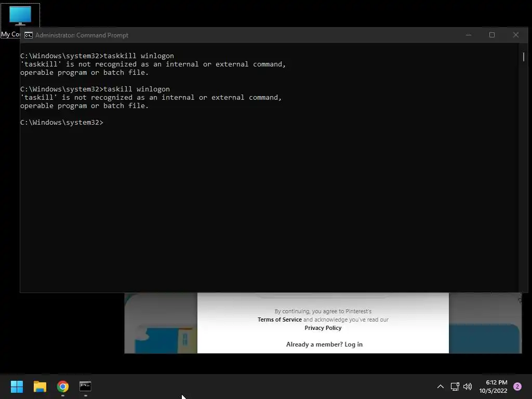Open the notification center badge
Screen dimensions: 532x399
coord(517,387)
